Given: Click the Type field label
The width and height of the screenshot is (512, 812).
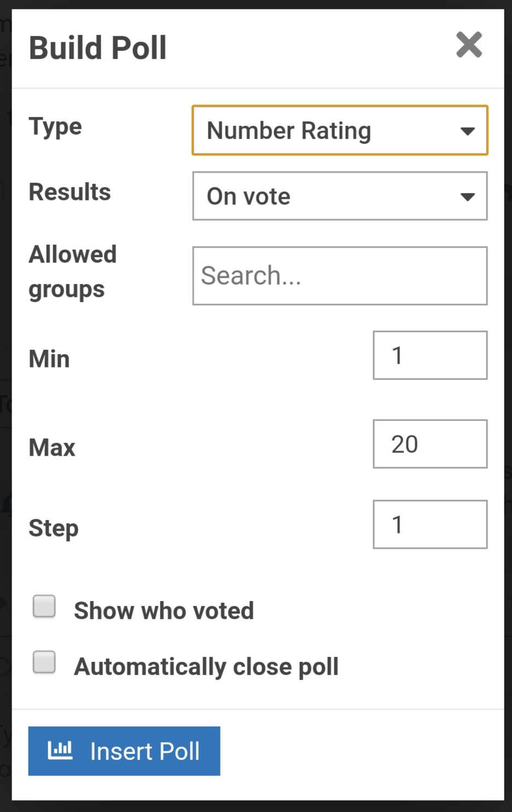Looking at the screenshot, I should pos(55,126).
